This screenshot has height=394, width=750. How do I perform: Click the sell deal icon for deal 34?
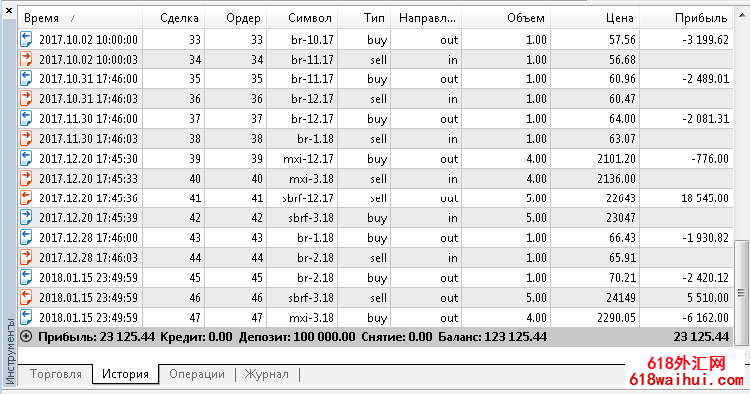(x=26, y=59)
